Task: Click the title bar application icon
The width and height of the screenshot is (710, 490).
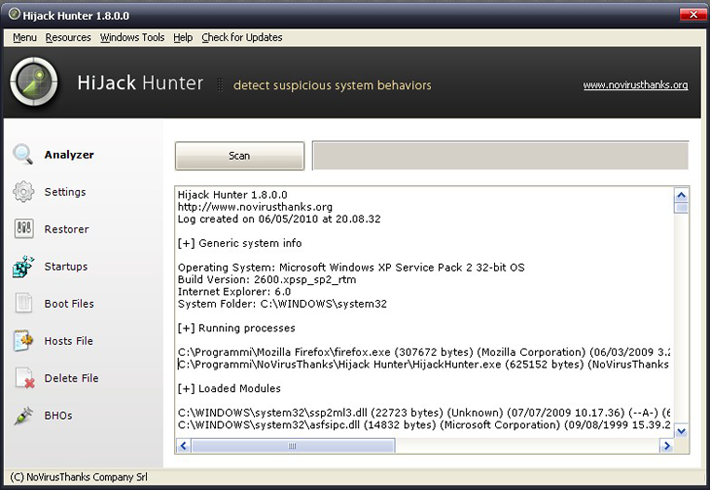Action: tap(14, 15)
